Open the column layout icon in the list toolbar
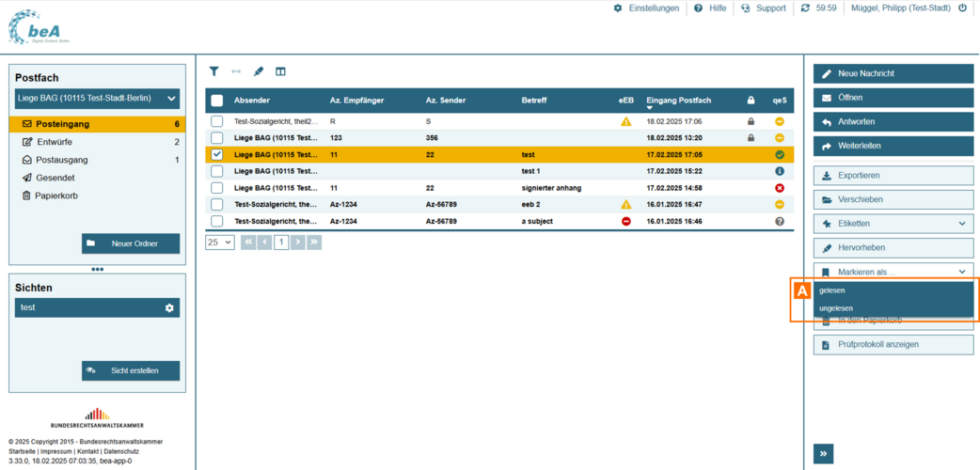This screenshot has width=980, height=470. coord(280,71)
